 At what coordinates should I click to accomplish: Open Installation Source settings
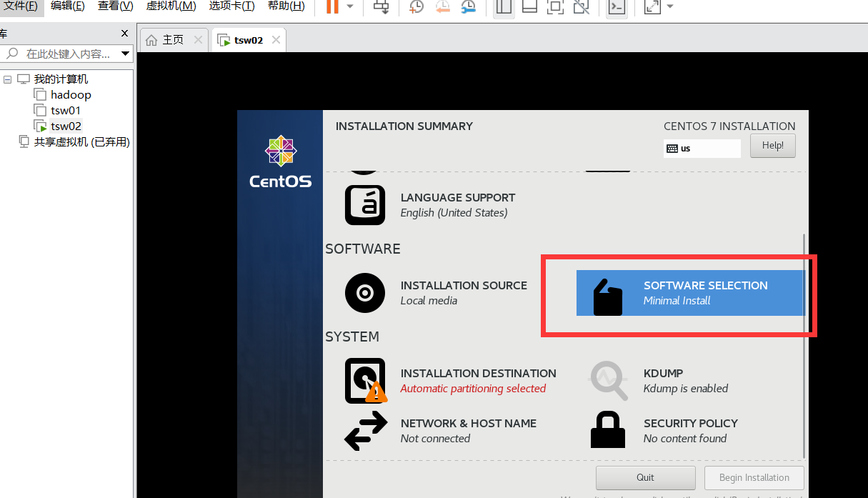(x=437, y=293)
